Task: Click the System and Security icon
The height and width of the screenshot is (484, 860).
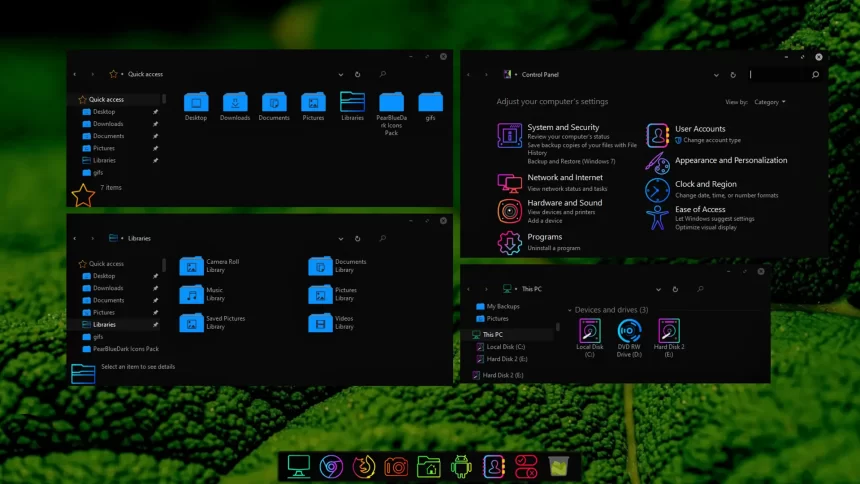Action: click(510, 136)
